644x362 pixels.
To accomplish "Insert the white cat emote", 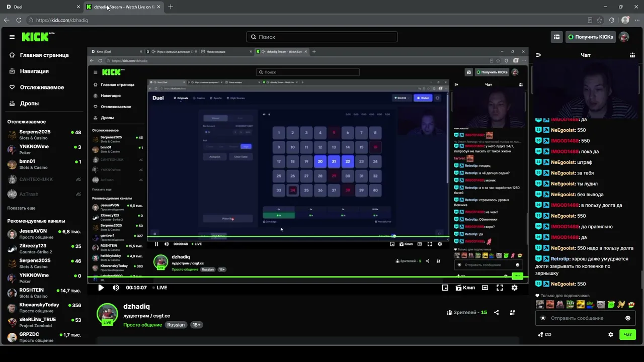I will pos(601,304).
